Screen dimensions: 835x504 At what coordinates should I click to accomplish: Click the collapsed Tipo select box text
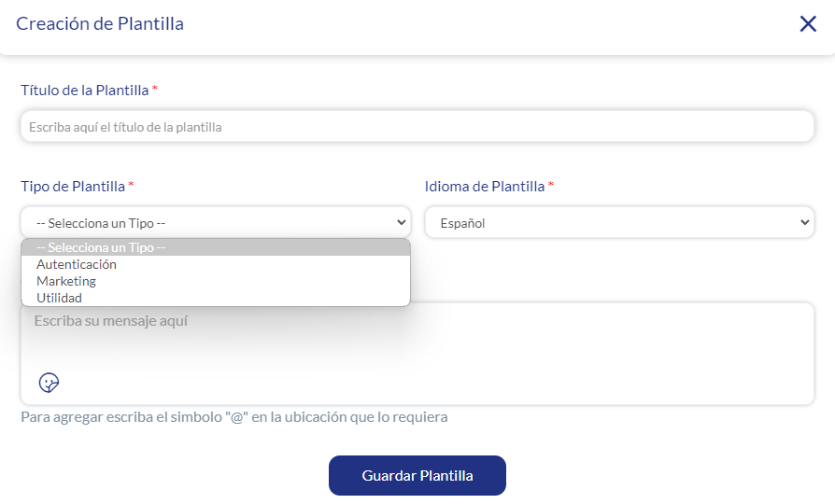[x=101, y=223]
